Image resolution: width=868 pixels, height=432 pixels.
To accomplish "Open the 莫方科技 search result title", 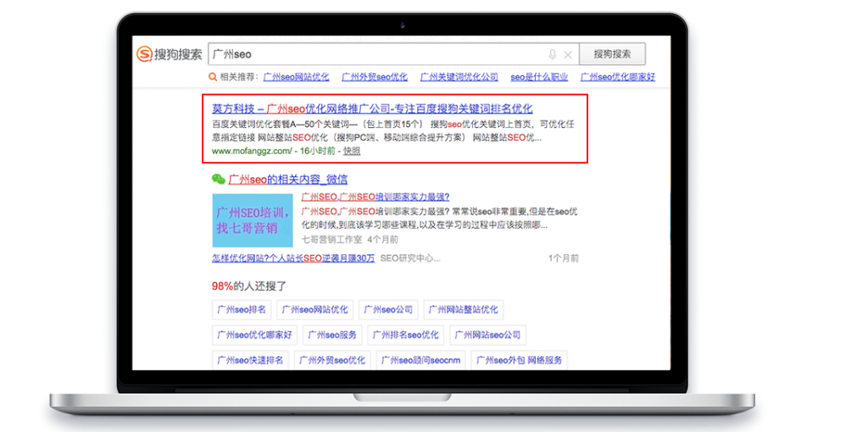I will pyautogui.click(x=372, y=108).
